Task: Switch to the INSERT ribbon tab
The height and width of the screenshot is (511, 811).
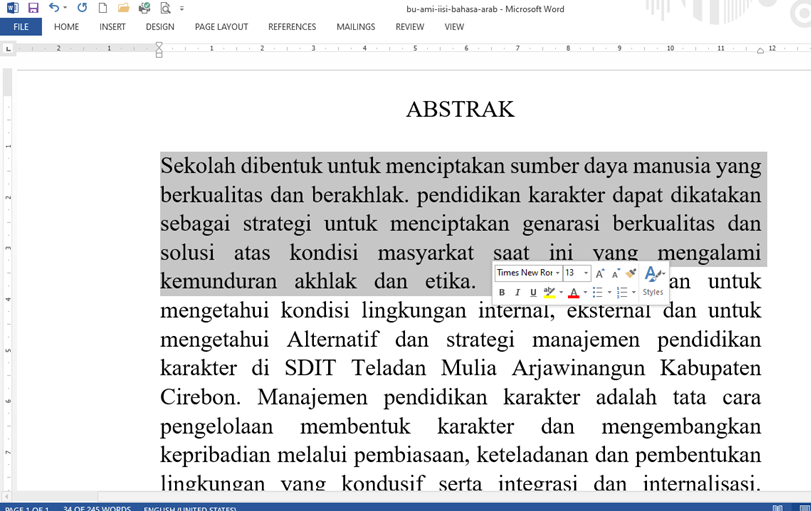Action: (112, 27)
